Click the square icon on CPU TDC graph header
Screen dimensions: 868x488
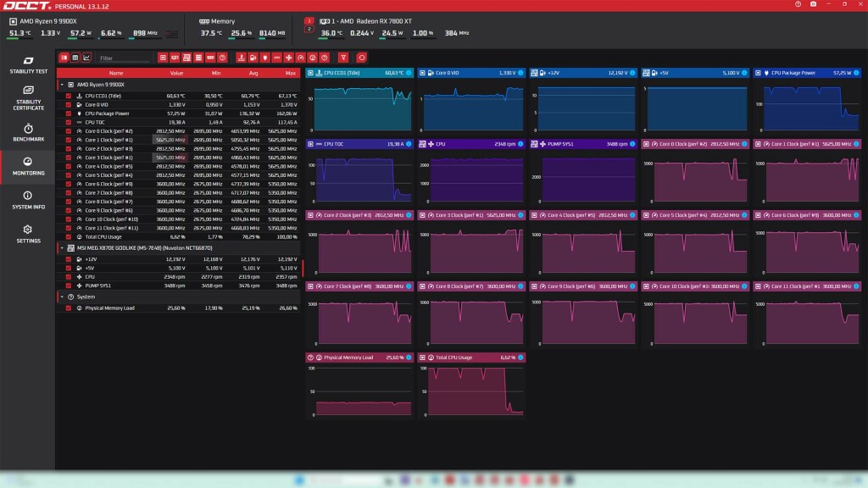[310, 144]
